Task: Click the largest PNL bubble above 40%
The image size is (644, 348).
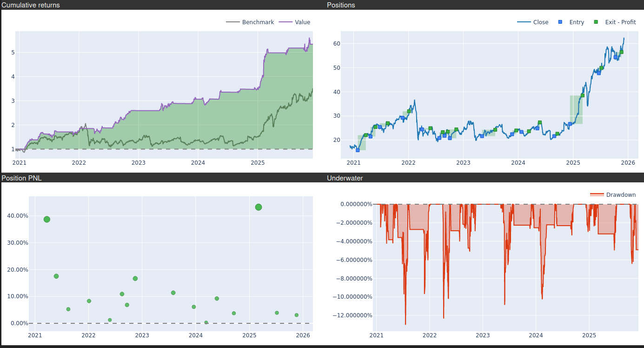Action: (x=259, y=207)
